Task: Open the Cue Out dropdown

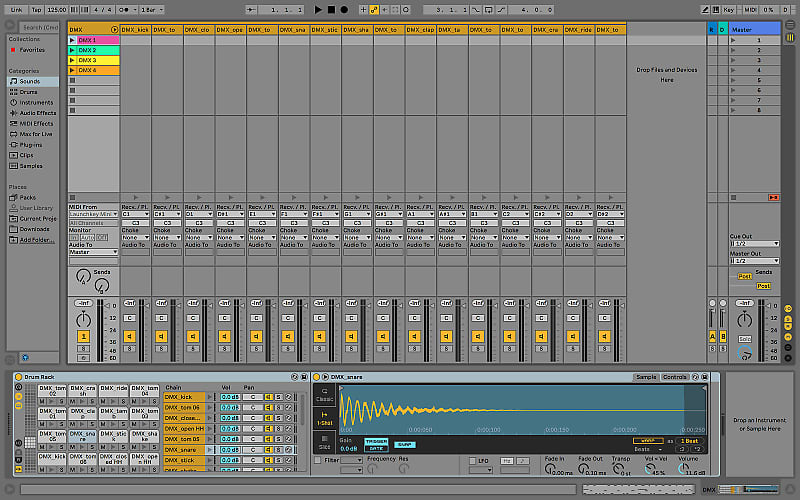Action: (753, 243)
